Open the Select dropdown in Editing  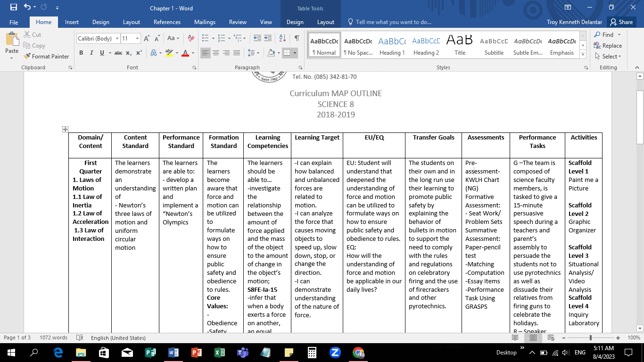(x=608, y=56)
